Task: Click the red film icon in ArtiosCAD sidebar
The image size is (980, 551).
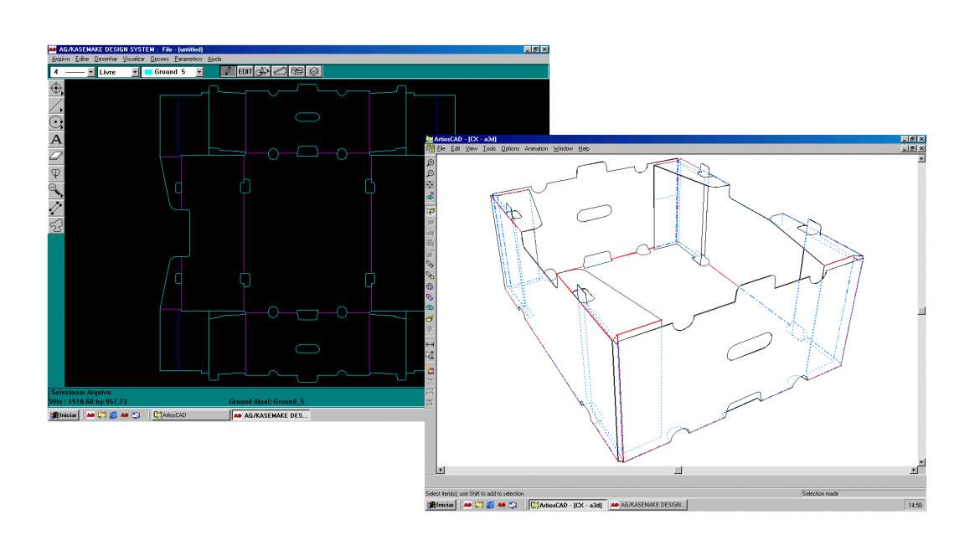Action: pyautogui.click(x=430, y=370)
